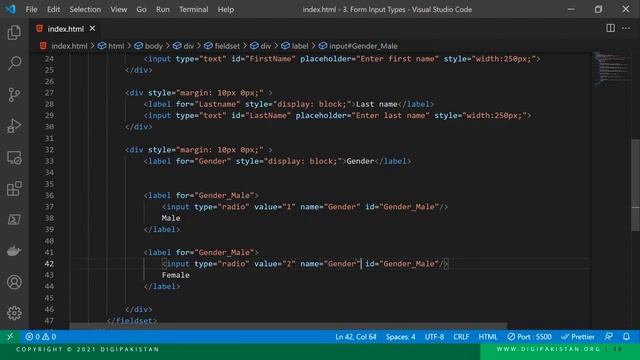Open the Search view

[x=14, y=63]
